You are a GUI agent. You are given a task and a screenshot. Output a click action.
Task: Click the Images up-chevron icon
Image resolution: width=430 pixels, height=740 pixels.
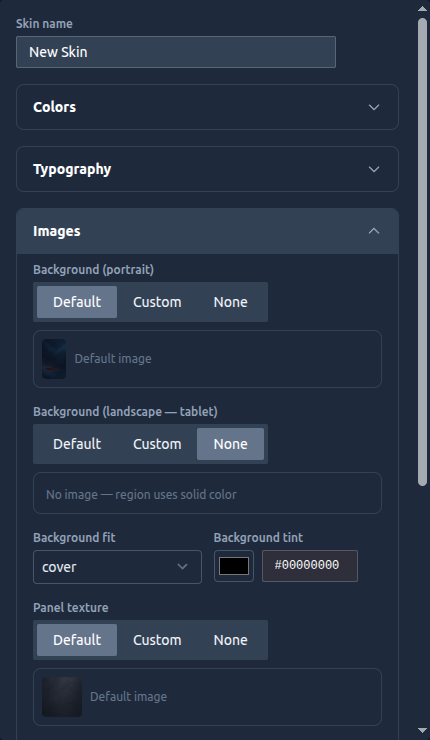coord(374,231)
